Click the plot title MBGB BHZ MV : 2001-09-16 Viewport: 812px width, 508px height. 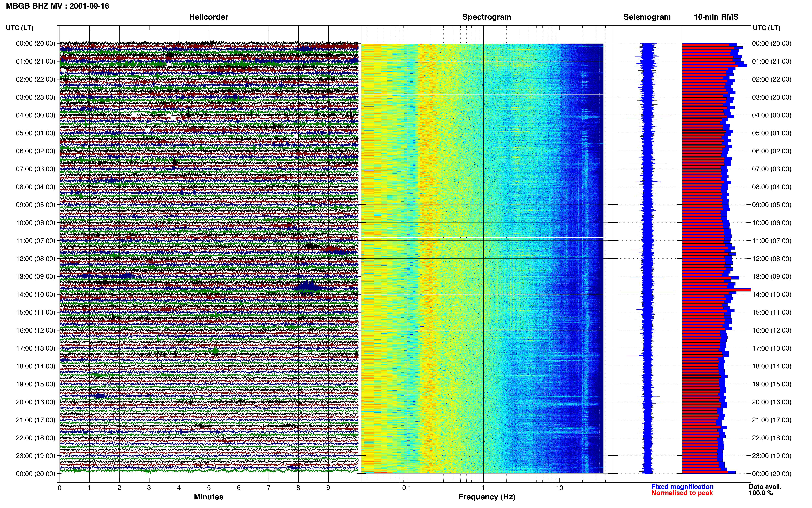coord(58,6)
